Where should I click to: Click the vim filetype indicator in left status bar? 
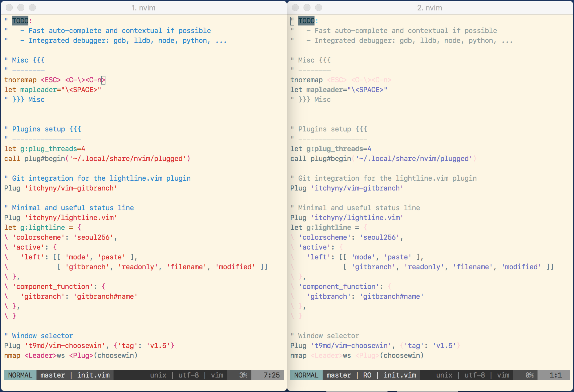pyautogui.click(x=217, y=375)
